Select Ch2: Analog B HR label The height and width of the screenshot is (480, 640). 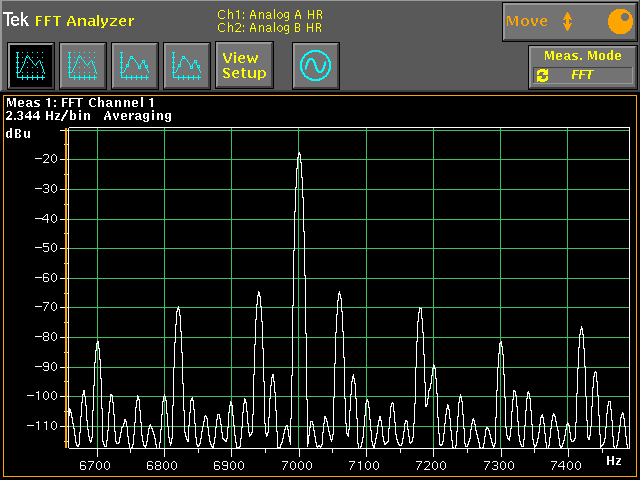[270, 28]
